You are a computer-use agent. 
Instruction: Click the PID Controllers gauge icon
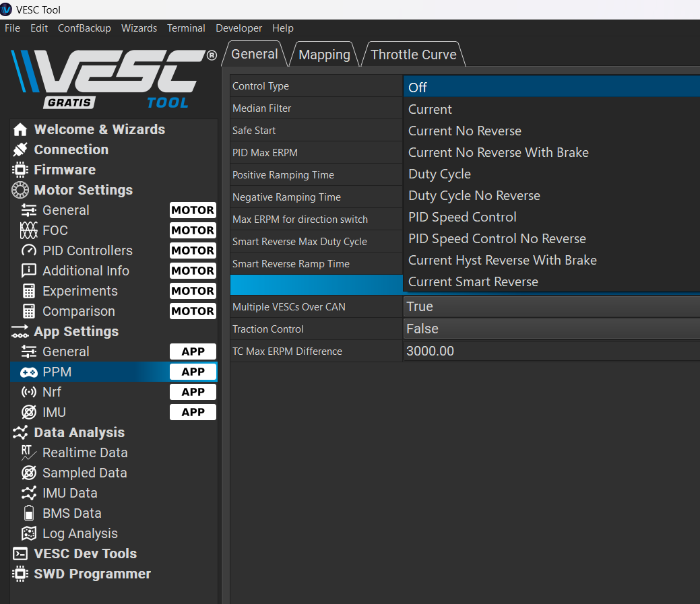[29, 250]
